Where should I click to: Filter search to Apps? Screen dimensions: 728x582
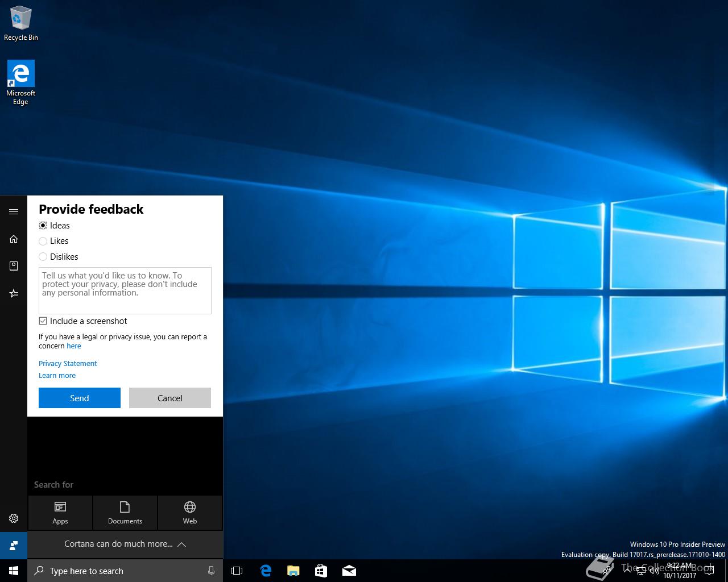point(60,513)
